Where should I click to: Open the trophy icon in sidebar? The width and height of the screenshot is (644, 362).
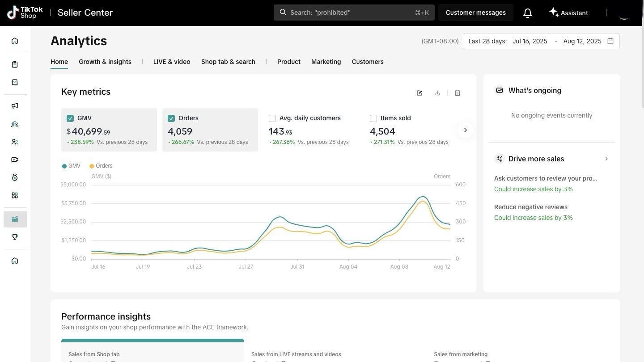(x=15, y=237)
